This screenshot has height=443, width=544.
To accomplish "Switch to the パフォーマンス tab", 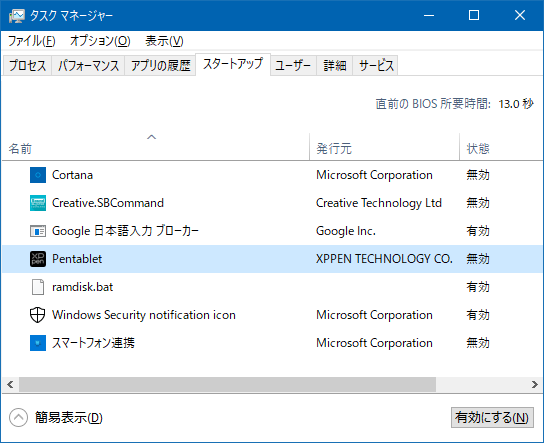I will [88, 65].
